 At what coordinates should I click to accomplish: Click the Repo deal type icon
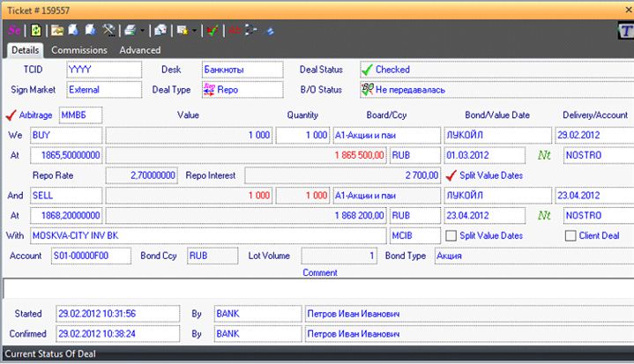(209, 90)
